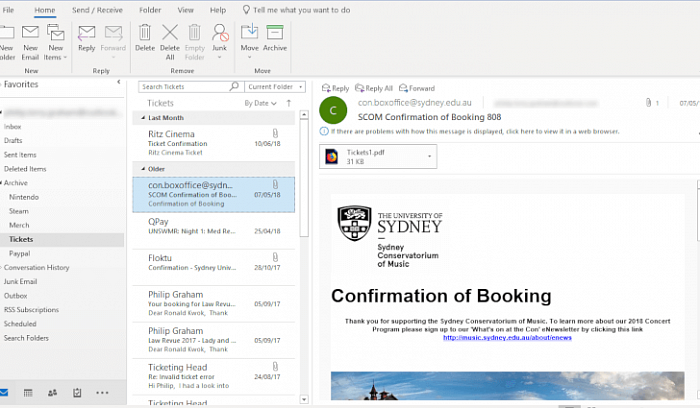Open the Drafts folder
The width and height of the screenshot is (700, 408).
(13, 141)
